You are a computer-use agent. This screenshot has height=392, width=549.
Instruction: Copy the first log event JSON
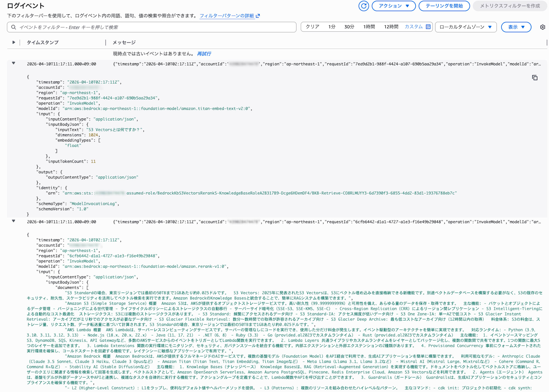(x=534, y=78)
